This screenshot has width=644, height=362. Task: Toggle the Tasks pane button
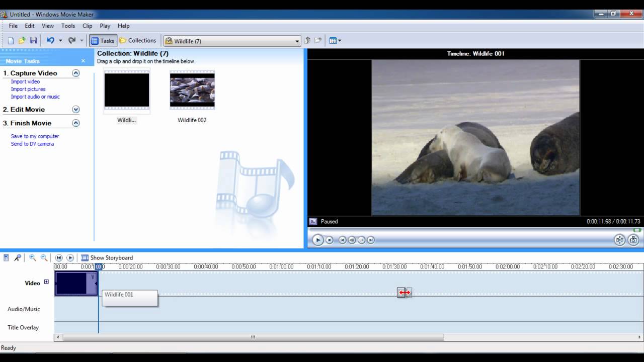point(103,41)
